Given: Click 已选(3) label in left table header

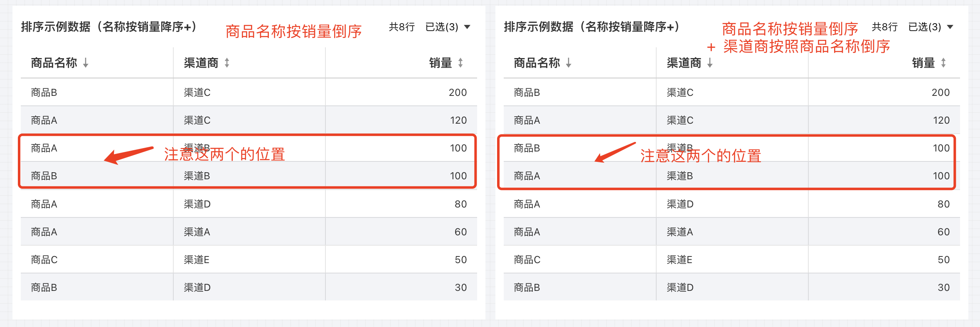Looking at the screenshot, I should tap(442, 27).
